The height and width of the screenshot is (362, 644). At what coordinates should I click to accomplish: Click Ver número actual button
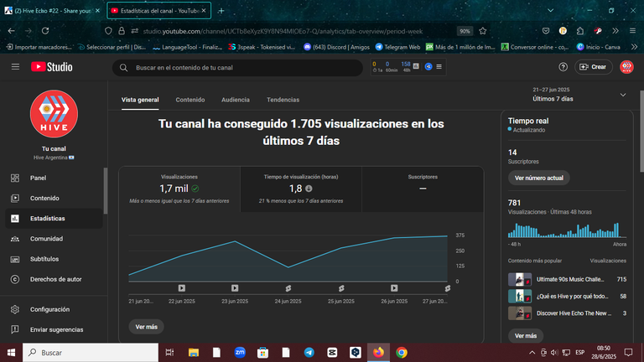coord(539,178)
